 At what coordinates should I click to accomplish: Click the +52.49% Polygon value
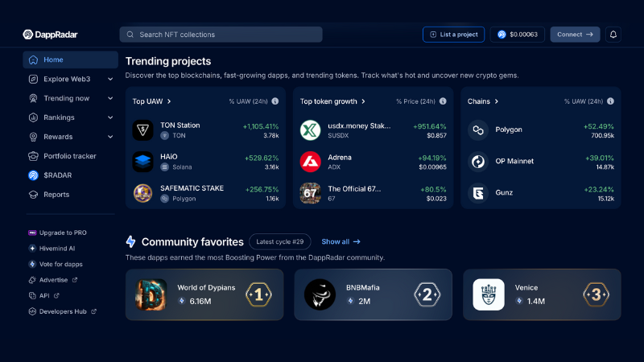tap(598, 126)
